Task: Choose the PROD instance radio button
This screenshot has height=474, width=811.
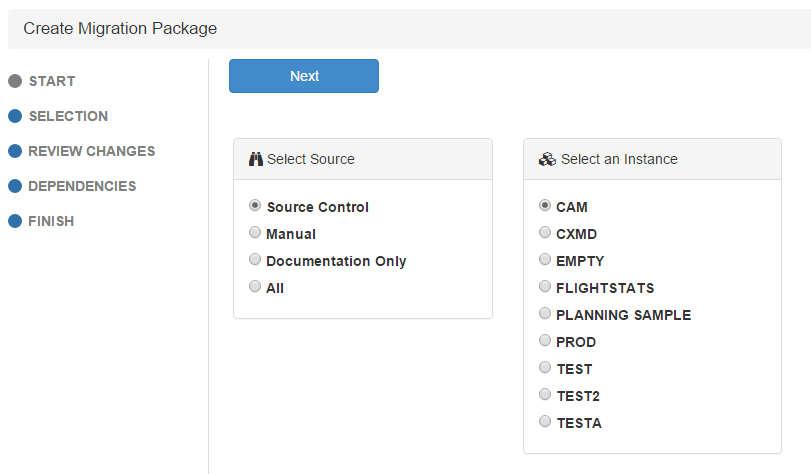Action: 545,341
